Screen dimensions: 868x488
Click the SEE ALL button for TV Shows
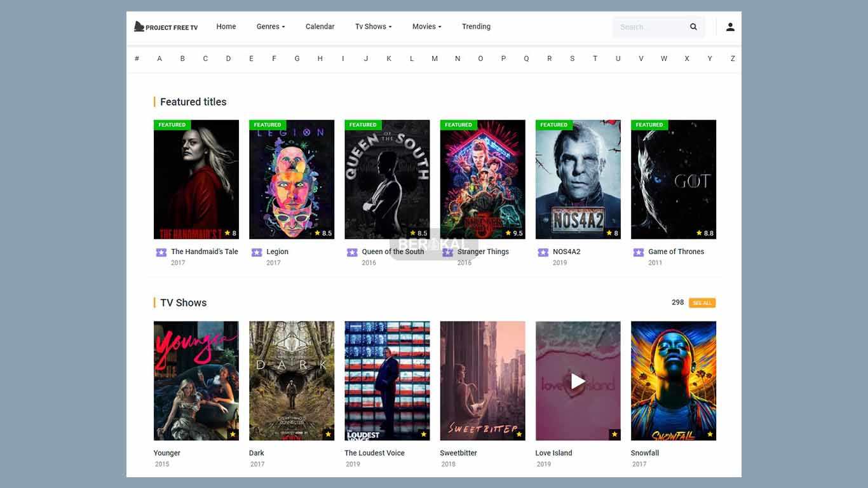tap(702, 303)
